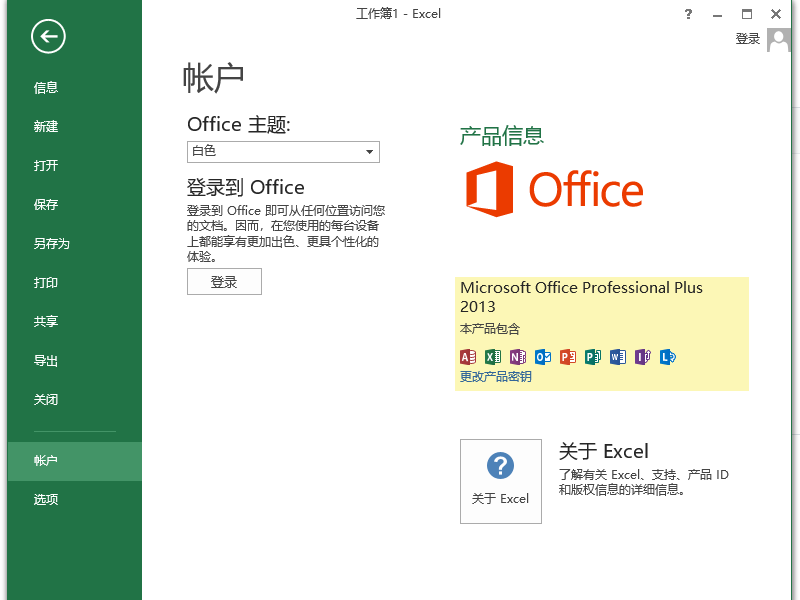Click the 登录 button under sign-in text
This screenshot has height=600, width=800.
click(x=224, y=282)
